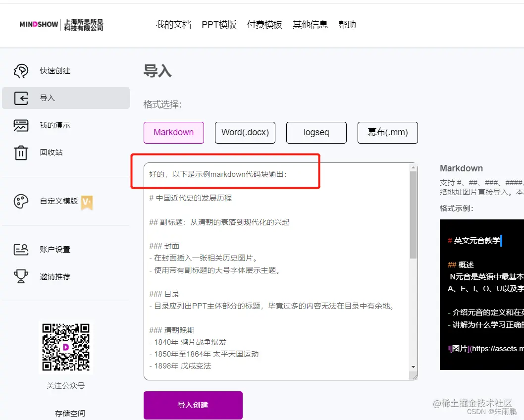524x420 pixels.
Task: Switch to 我的文档 in top navigation
Action: coord(173,24)
